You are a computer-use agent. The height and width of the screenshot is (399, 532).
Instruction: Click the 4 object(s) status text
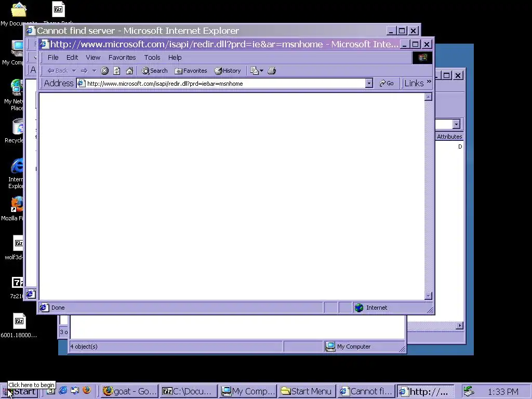pos(84,347)
